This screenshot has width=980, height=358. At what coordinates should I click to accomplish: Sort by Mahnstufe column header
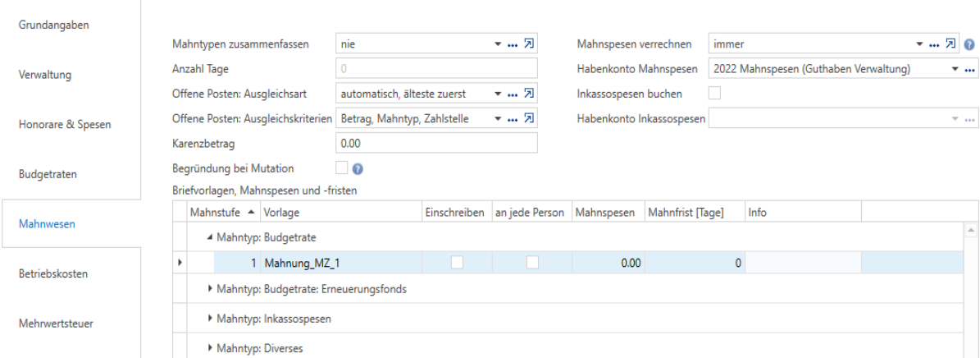coord(224,212)
